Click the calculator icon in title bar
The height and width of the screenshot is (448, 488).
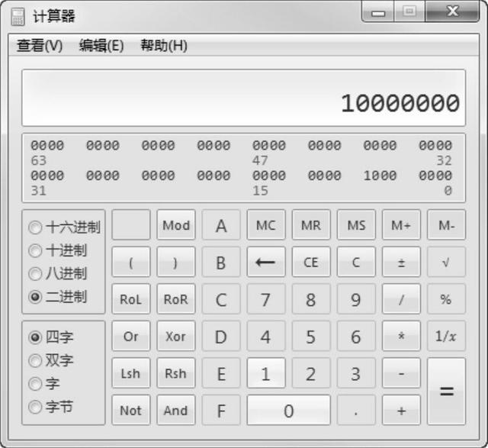click(x=18, y=16)
